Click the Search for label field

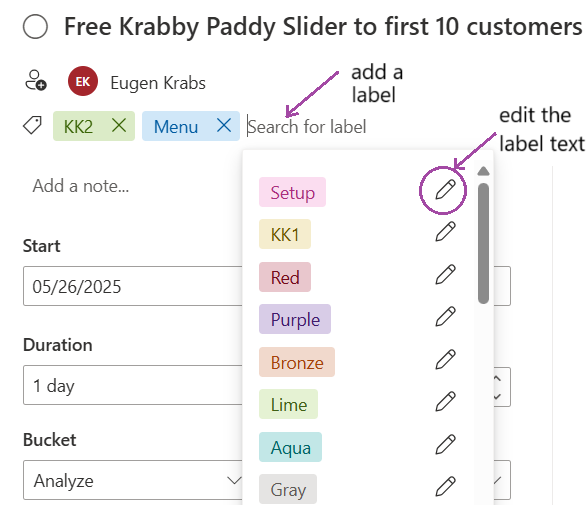pos(307,127)
